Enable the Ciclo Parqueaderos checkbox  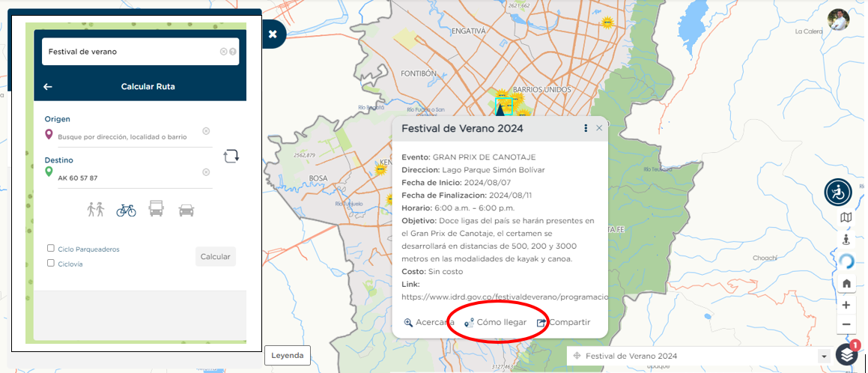click(51, 249)
